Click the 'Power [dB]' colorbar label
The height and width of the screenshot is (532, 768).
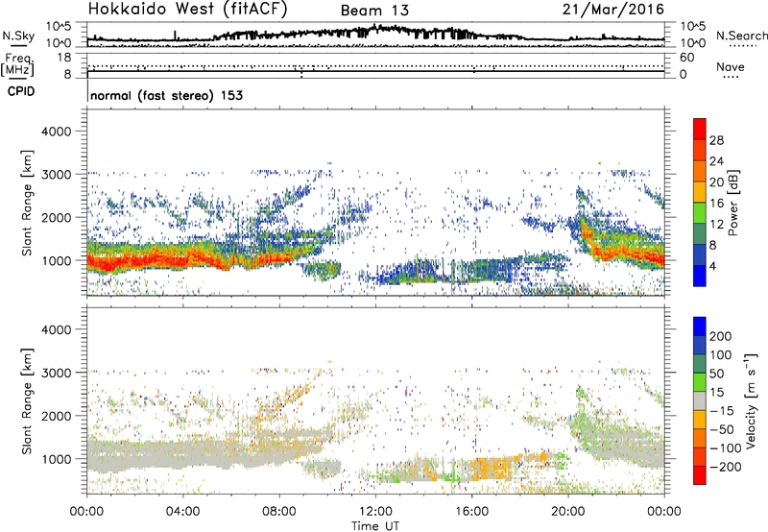coord(733,203)
